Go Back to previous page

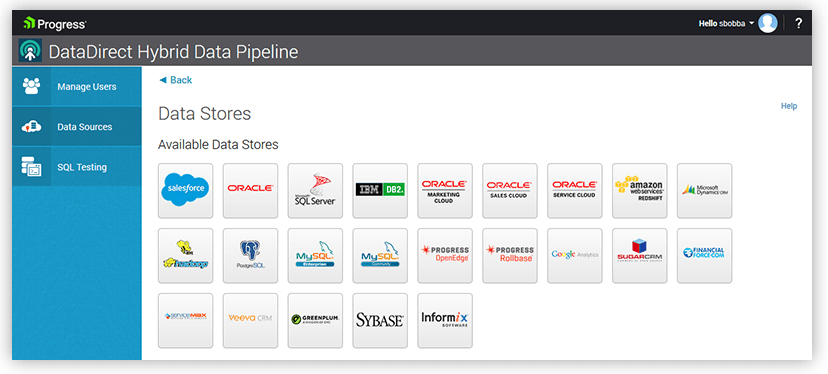point(175,80)
